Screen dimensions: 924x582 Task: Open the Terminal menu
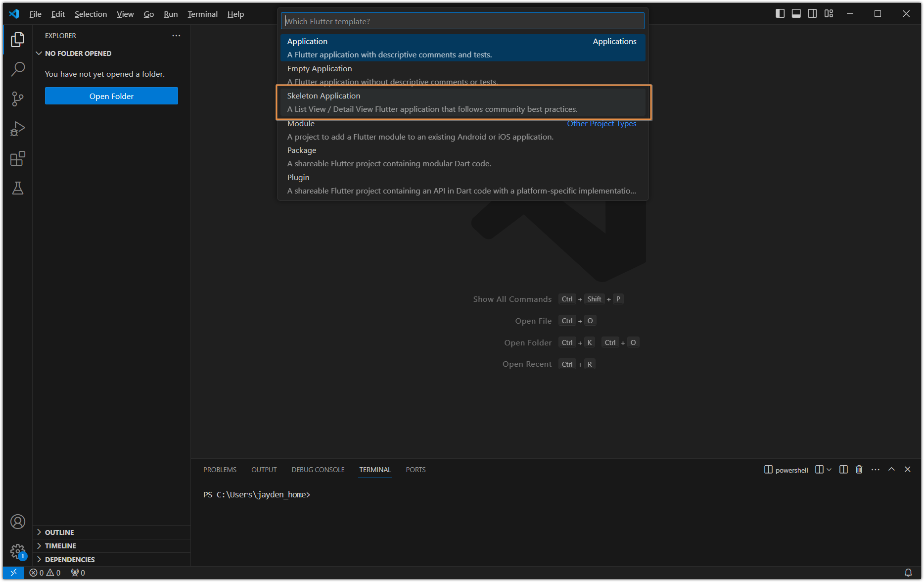202,14
